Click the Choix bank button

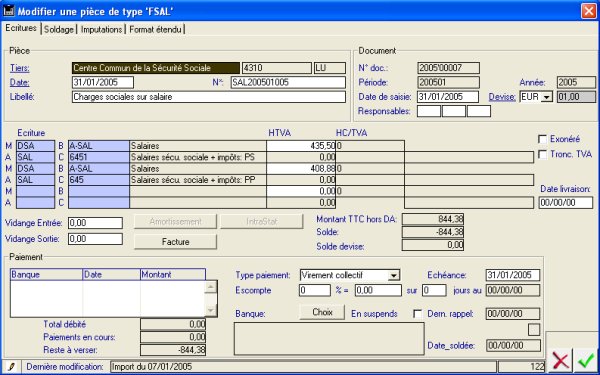point(322,312)
